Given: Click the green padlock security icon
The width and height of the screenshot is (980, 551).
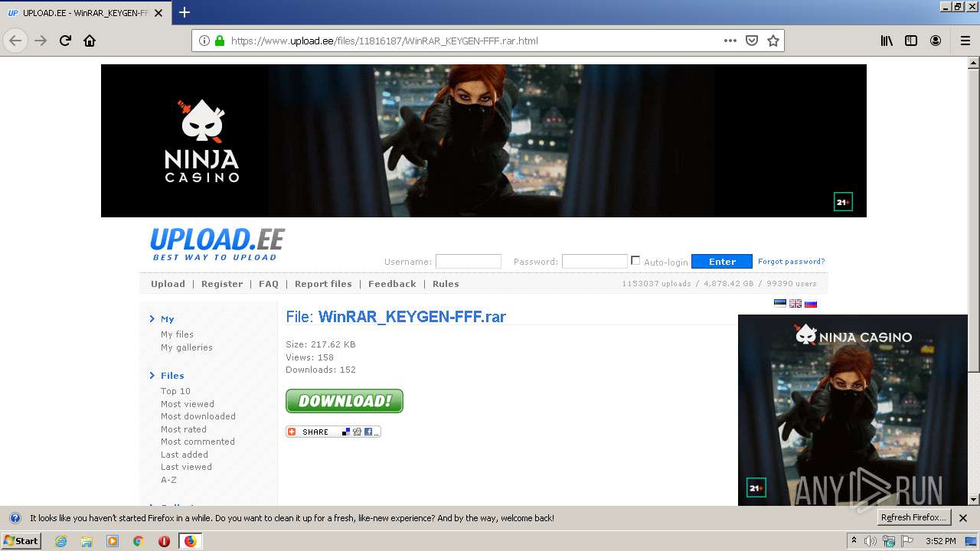Looking at the screenshot, I should click(220, 41).
